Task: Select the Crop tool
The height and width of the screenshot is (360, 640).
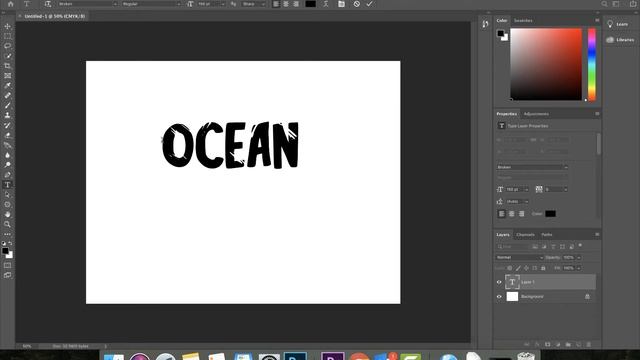Action: (7, 66)
